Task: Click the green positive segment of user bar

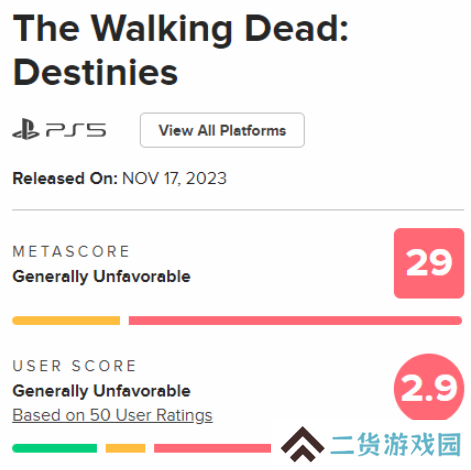Action: tap(55, 448)
